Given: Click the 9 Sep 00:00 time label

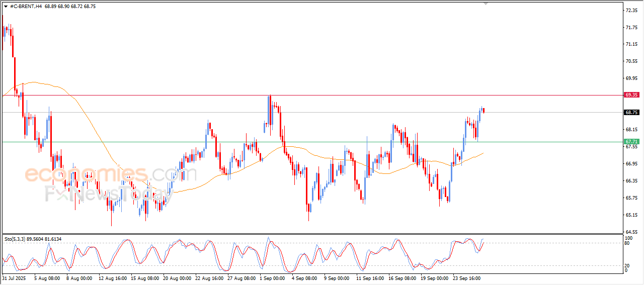Looking at the screenshot, I should [337, 277].
